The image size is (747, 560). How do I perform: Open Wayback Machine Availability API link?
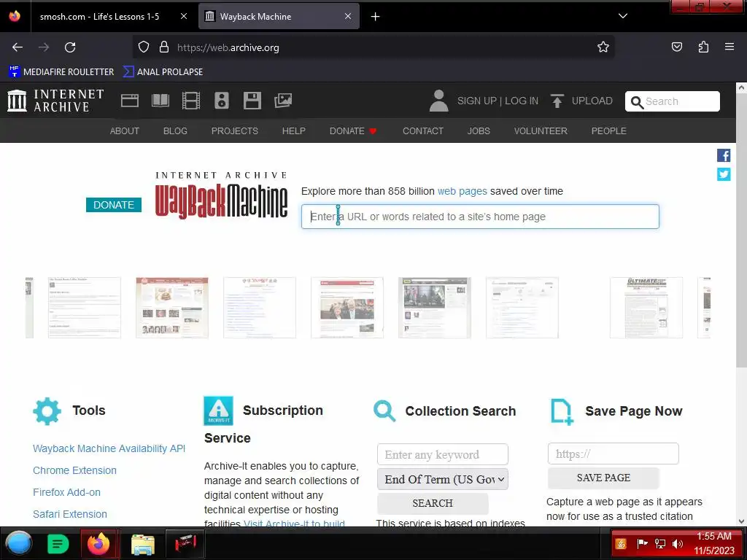pos(109,448)
